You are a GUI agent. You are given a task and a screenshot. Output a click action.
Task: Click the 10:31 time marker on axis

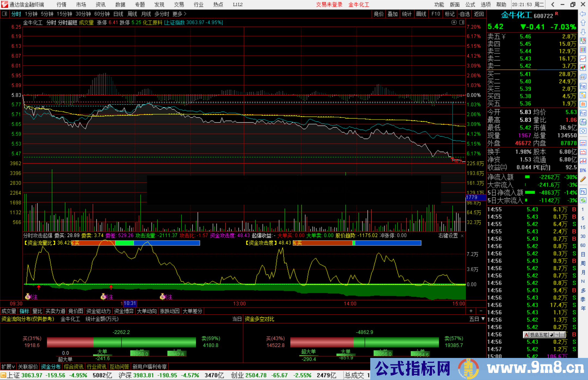coord(130,303)
